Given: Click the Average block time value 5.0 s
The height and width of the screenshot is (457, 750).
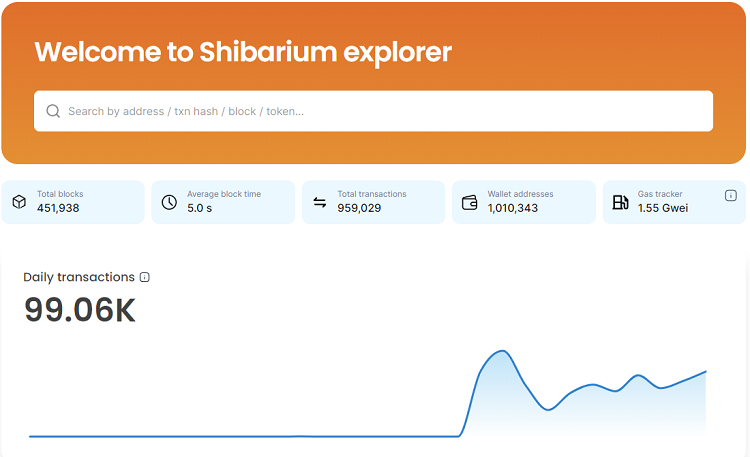Looking at the screenshot, I should click(199, 208).
